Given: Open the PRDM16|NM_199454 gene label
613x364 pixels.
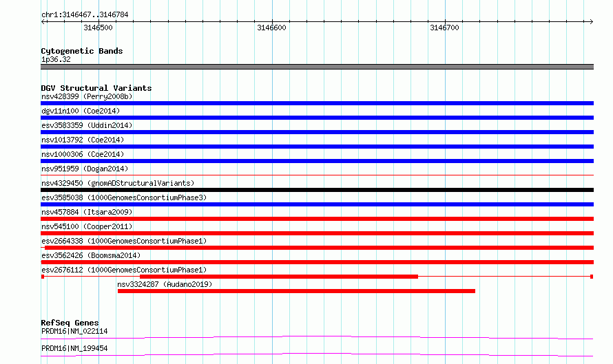Looking at the screenshot, I should tap(74, 348).
